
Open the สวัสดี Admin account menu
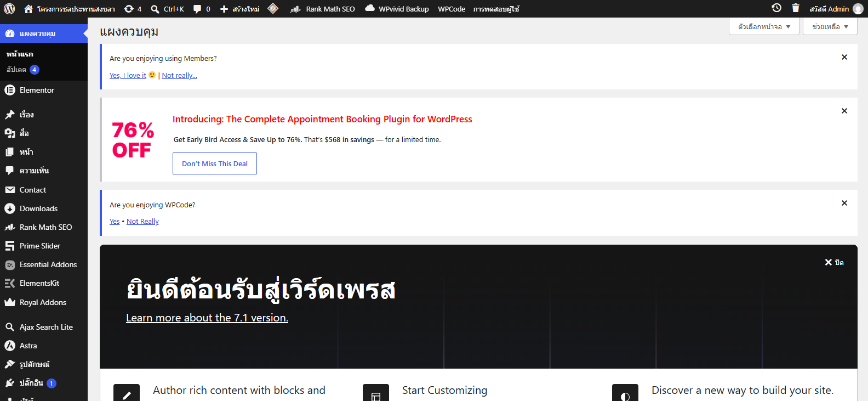pos(836,9)
